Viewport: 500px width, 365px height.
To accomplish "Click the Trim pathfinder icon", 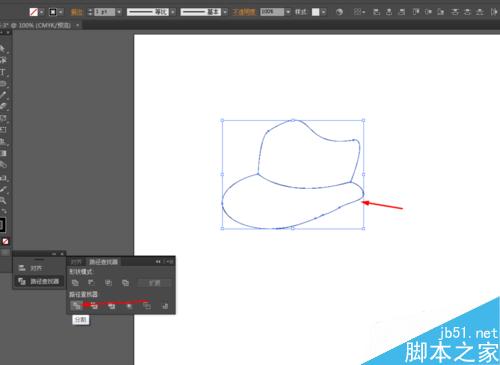I will (94, 306).
